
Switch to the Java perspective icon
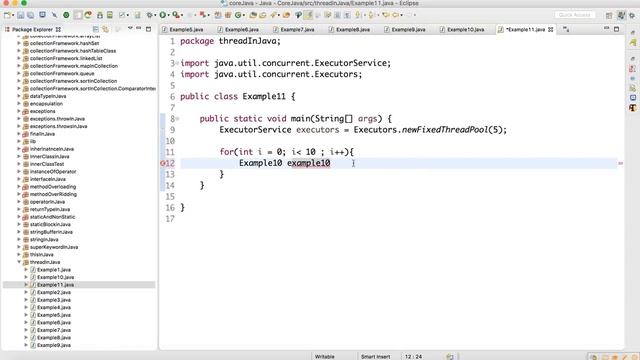pos(621,15)
